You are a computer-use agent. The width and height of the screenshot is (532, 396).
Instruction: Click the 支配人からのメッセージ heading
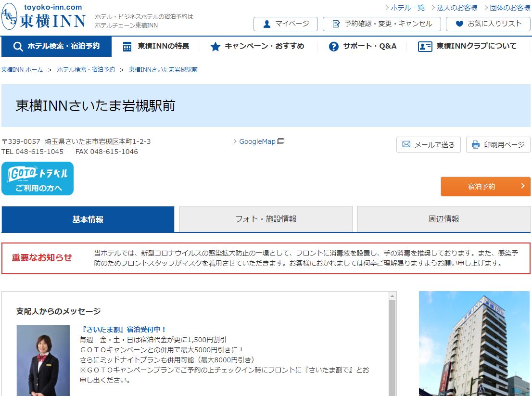[59, 311]
